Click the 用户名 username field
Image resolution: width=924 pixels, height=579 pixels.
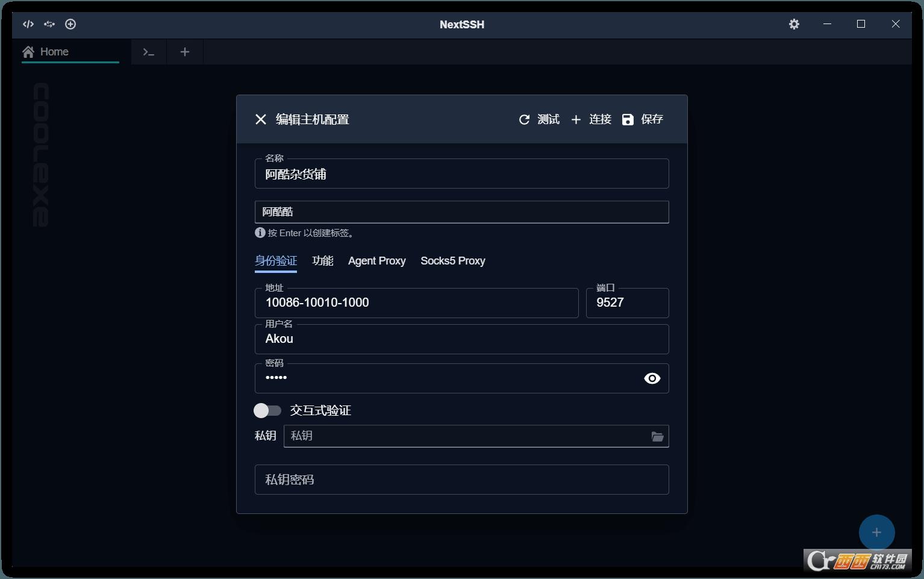tap(461, 339)
